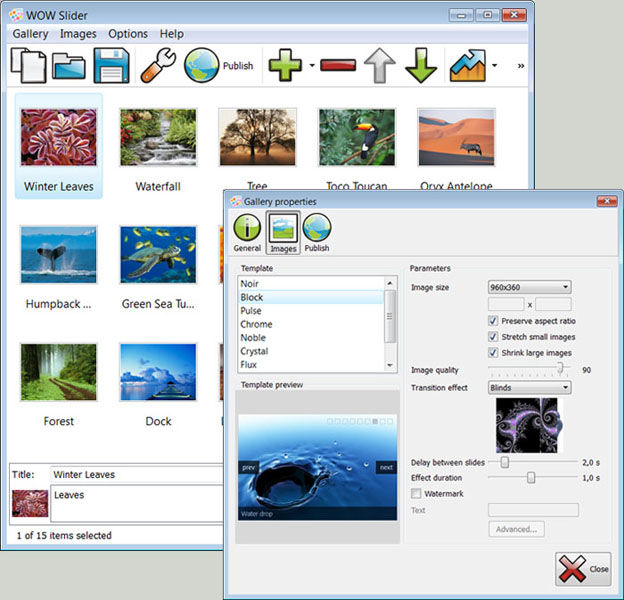Click the custom image height field
The image size is (624, 600).
click(553, 304)
